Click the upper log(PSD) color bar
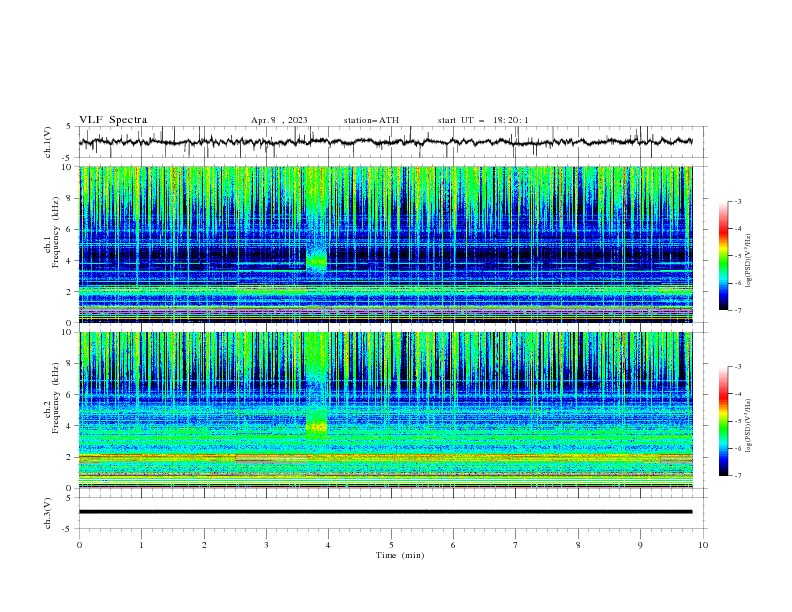792x612 pixels. pos(723,256)
